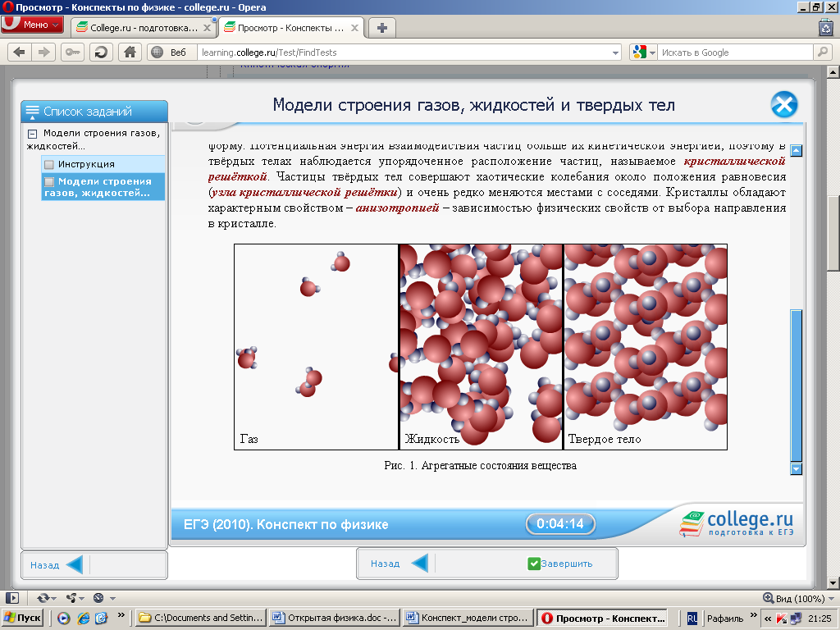Viewport: 840px width, 630px height.
Task: Toggle the Инструкция checkbox
Action: [x=49, y=164]
